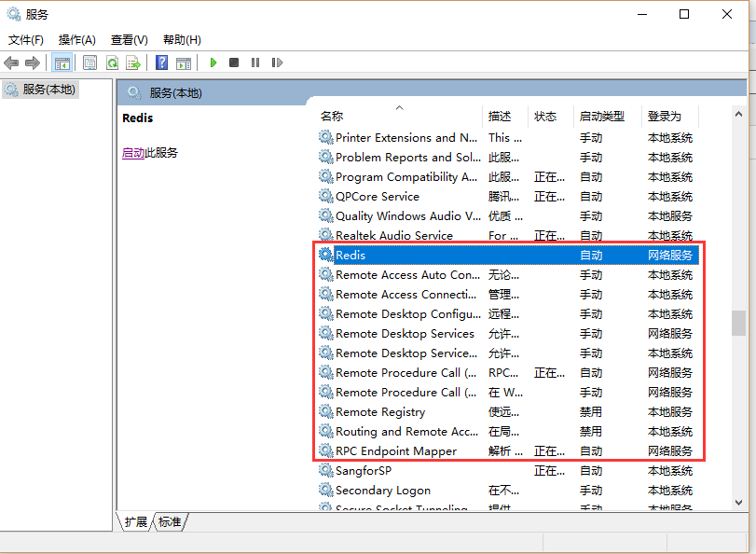Select Remote Desktop Configu... service

(x=408, y=313)
